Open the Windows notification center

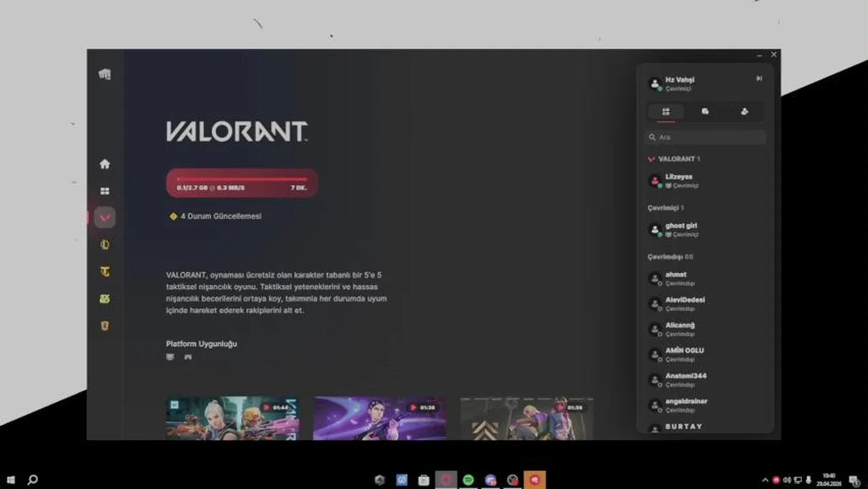click(x=854, y=480)
